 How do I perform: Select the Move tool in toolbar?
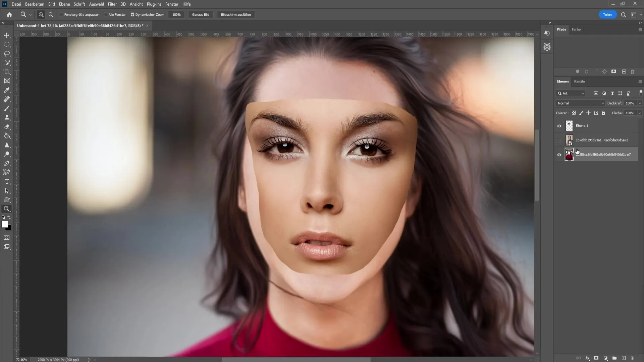(x=7, y=35)
